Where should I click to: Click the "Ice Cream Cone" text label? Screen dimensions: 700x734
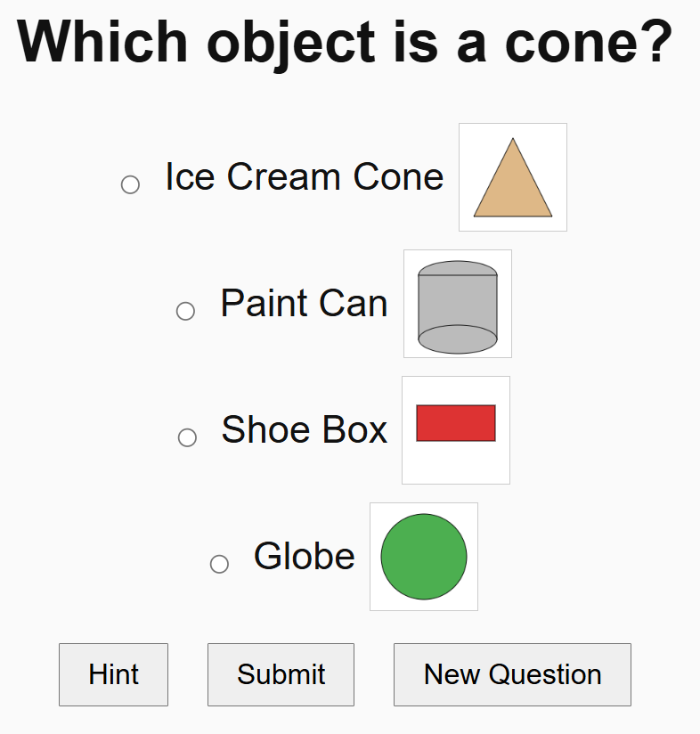point(305,177)
